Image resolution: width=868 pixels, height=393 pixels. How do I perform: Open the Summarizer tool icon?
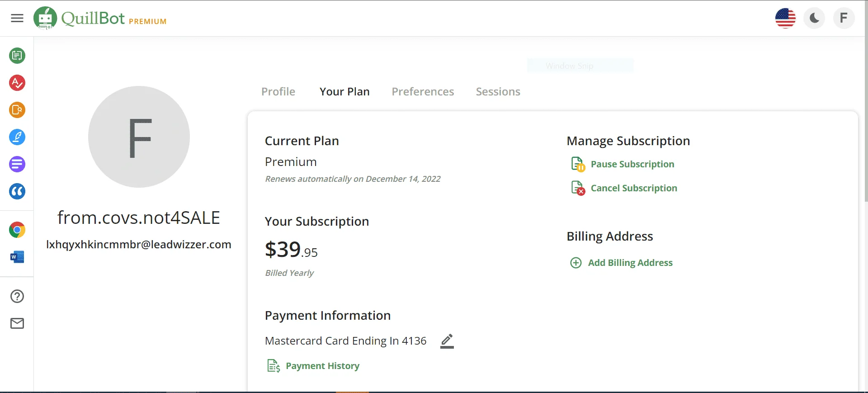pos(17,164)
